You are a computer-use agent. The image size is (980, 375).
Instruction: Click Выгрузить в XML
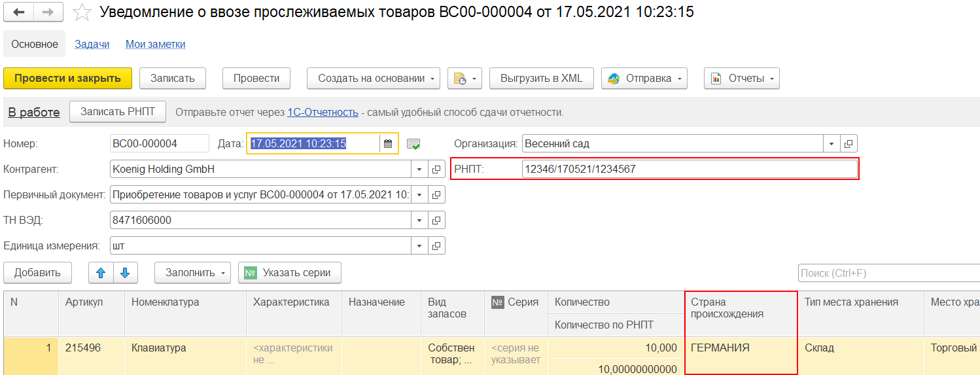[x=542, y=79]
